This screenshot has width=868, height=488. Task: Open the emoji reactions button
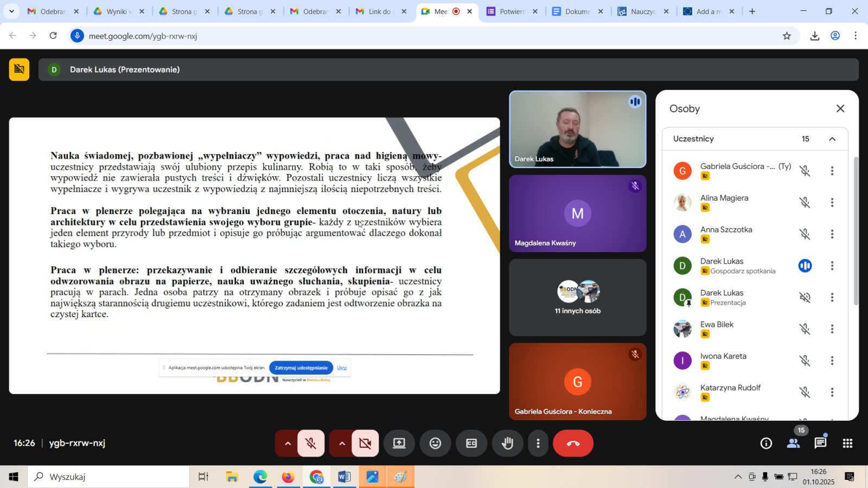coord(435,444)
